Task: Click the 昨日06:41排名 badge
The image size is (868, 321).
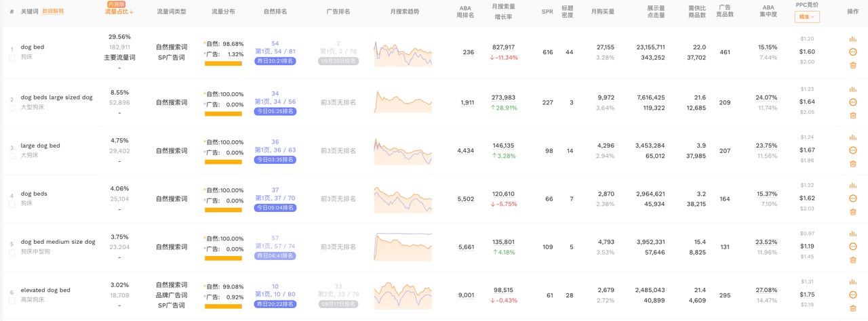Action: (275, 255)
